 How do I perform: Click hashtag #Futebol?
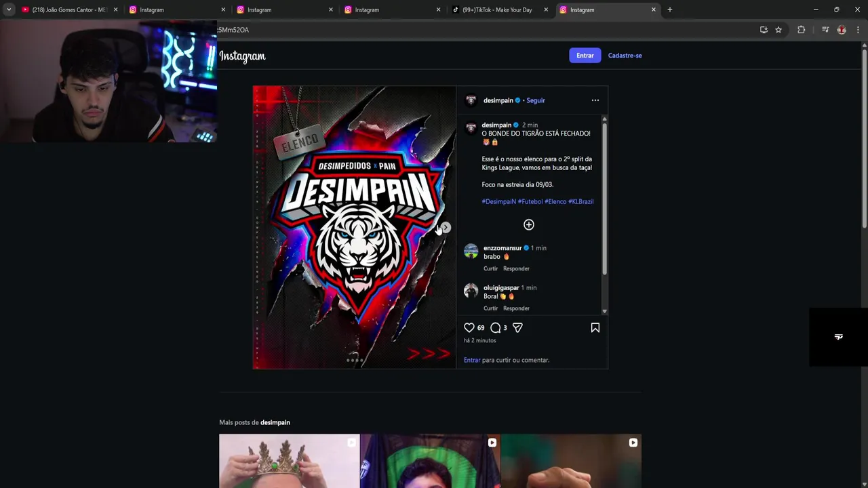pyautogui.click(x=530, y=201)
